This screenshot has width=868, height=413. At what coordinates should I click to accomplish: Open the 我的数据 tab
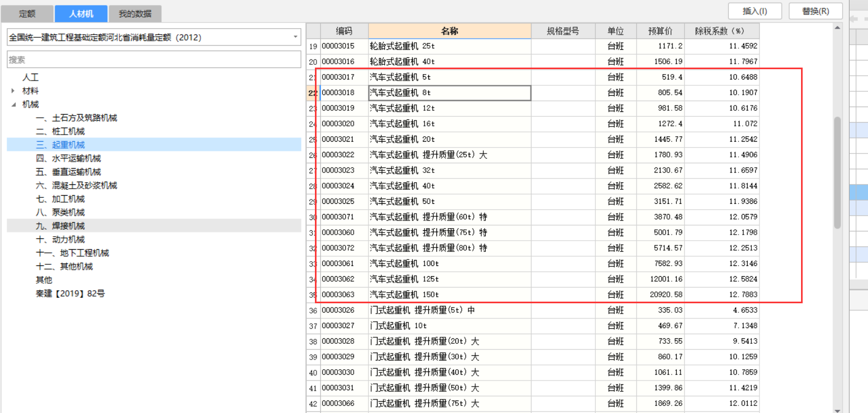(x=135, y=14)
